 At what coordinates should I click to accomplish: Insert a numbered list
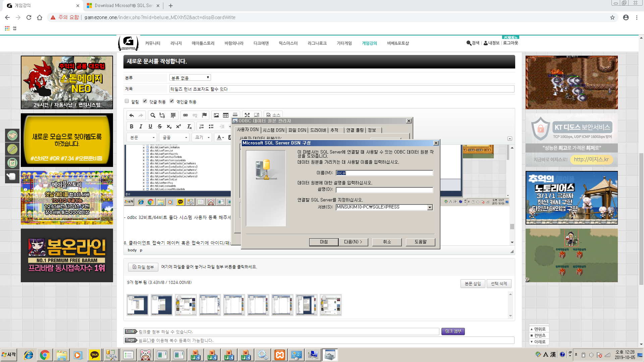click(x=202, y=126)
